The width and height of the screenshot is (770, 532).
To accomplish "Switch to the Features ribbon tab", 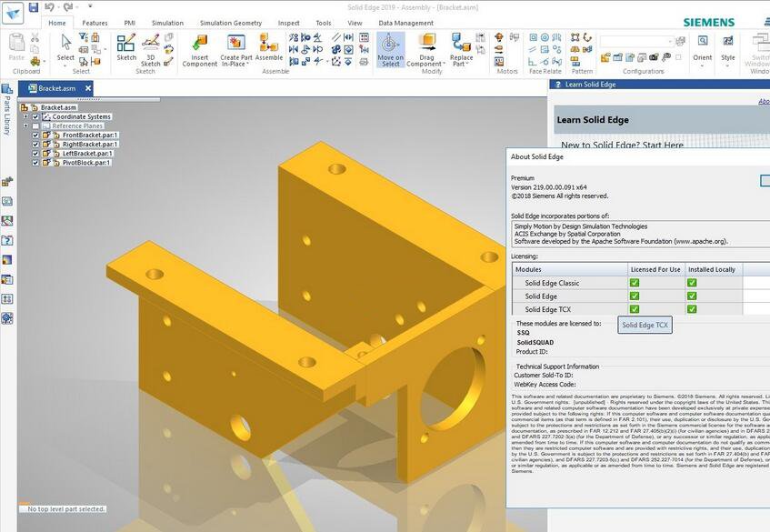I will tap(95, 23).
